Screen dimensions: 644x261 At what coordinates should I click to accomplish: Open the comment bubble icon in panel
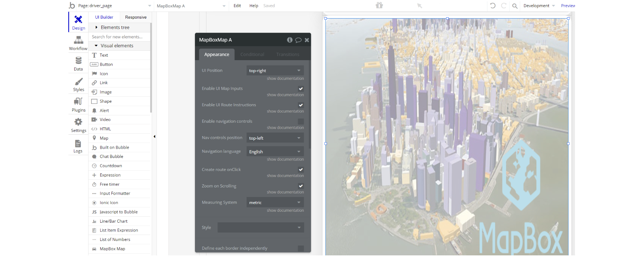[x=298, y=40]
